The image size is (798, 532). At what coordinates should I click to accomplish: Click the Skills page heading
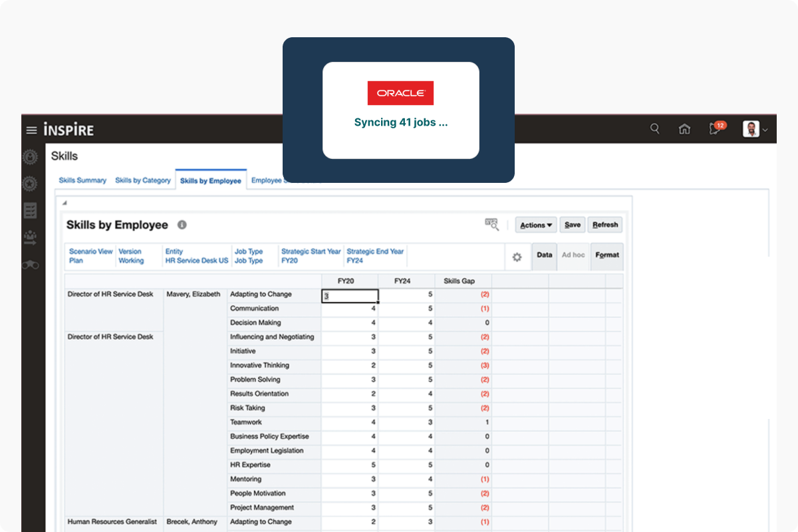pyautogui.click(x=65, y=156)
